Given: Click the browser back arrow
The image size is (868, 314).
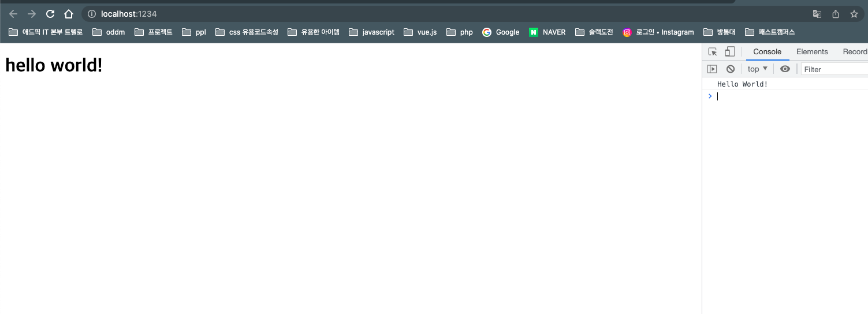Looking at the screenshot, I should coord(13,14).
